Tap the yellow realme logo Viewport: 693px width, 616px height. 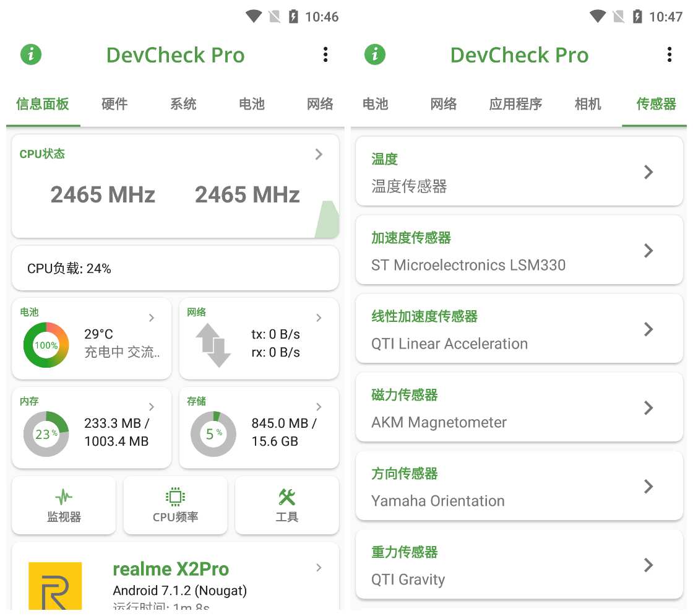click(x=55, y=585)
